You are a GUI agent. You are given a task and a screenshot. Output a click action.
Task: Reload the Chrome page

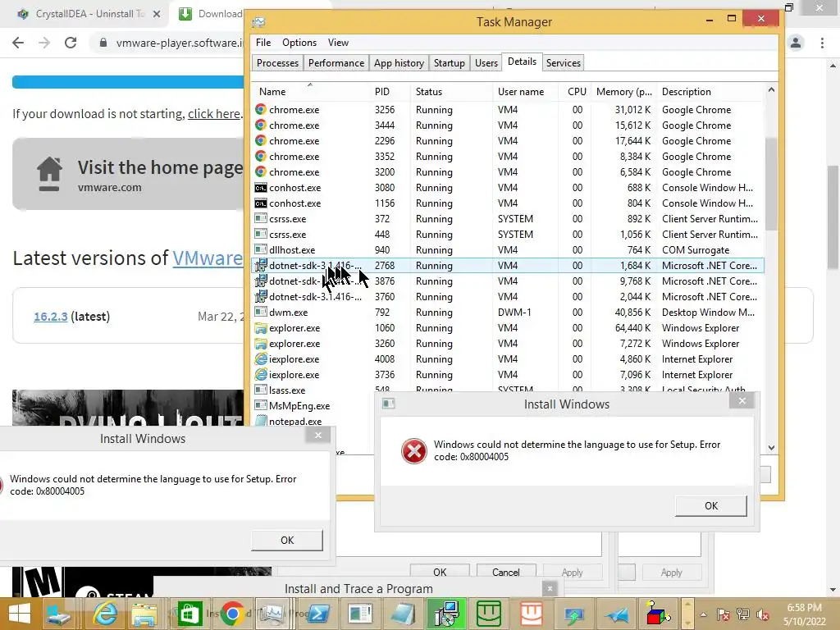(x=71, y=43)
